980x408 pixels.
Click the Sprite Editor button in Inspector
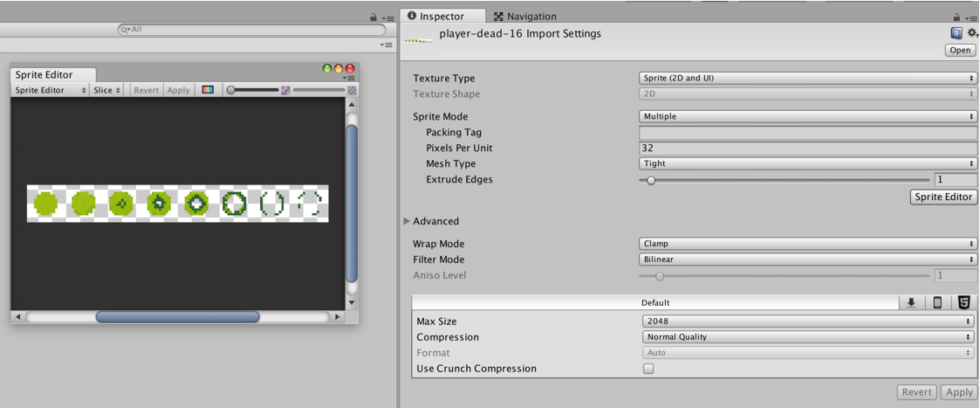coord(943,197)
